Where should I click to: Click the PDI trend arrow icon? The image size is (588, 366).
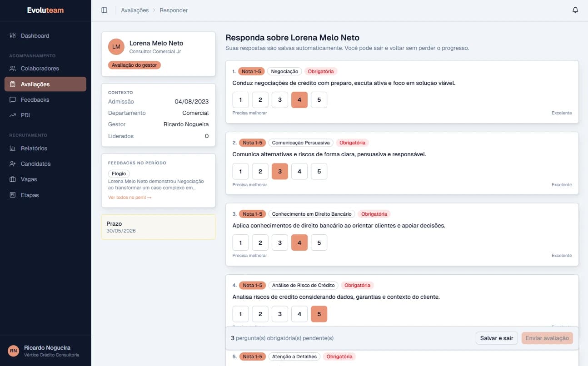tap(13, 115)
